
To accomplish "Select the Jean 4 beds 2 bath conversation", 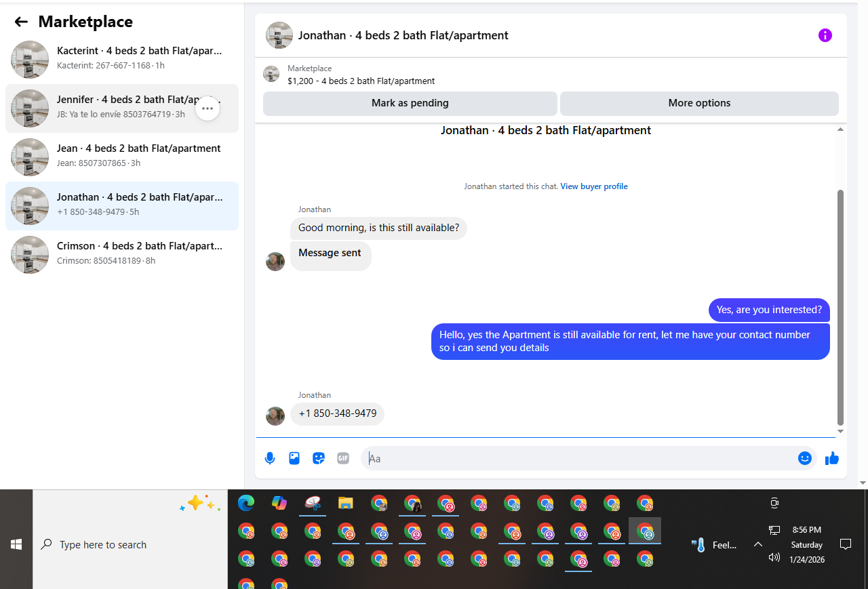I will (x=122, y=157).
